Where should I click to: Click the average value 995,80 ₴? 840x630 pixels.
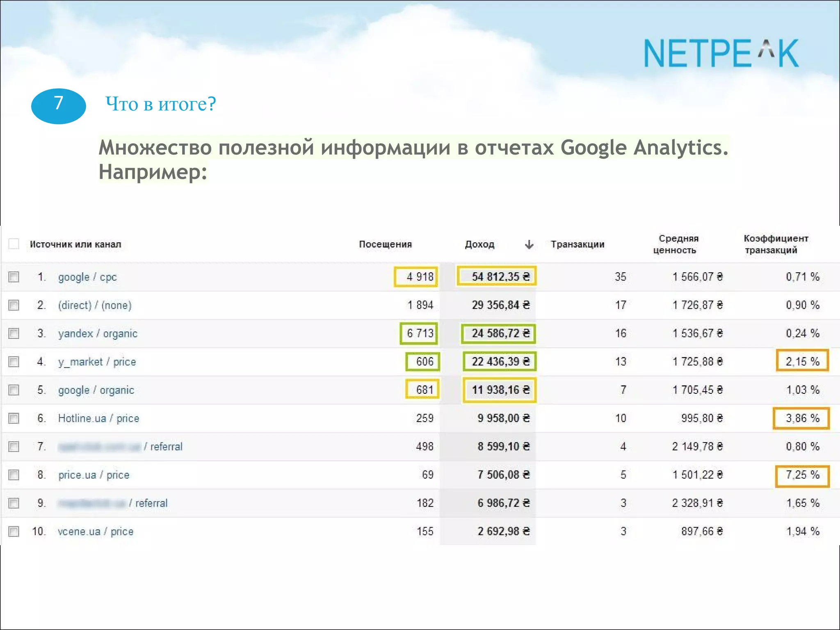[702, 418]
